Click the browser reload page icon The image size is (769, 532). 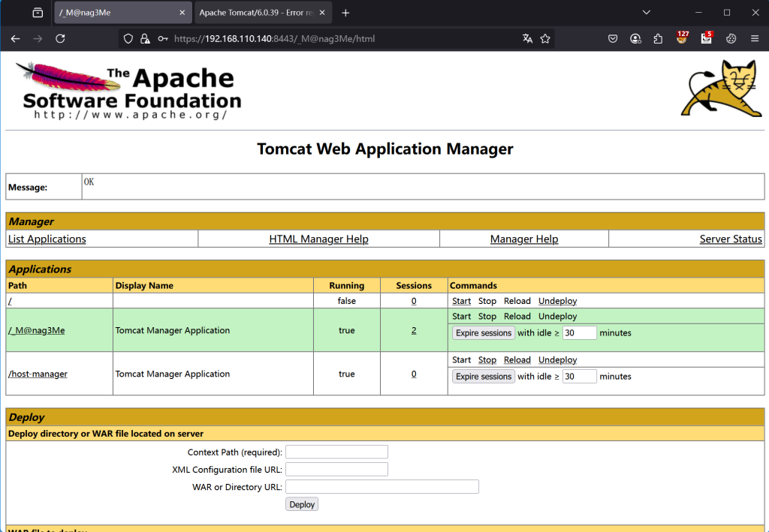coord(60,39)
